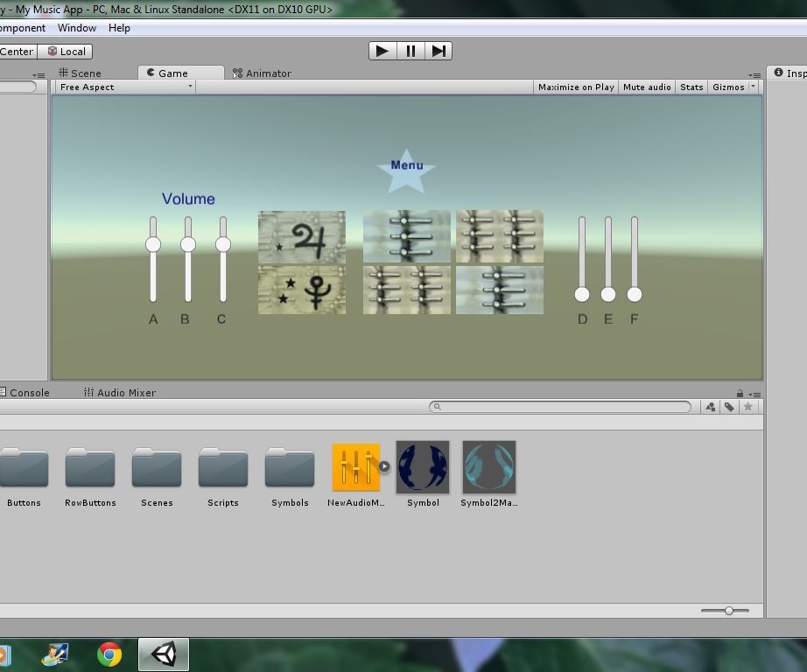This screenshot has width=807, height=672.
Task: Click the left panel search field
Action: click(18, 87)
